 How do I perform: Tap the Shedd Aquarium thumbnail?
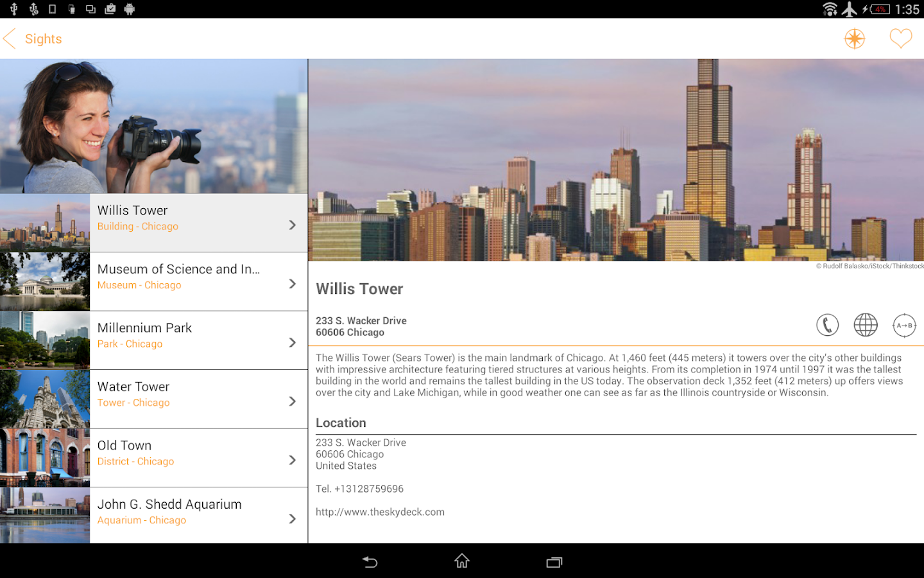click(45, 516)
